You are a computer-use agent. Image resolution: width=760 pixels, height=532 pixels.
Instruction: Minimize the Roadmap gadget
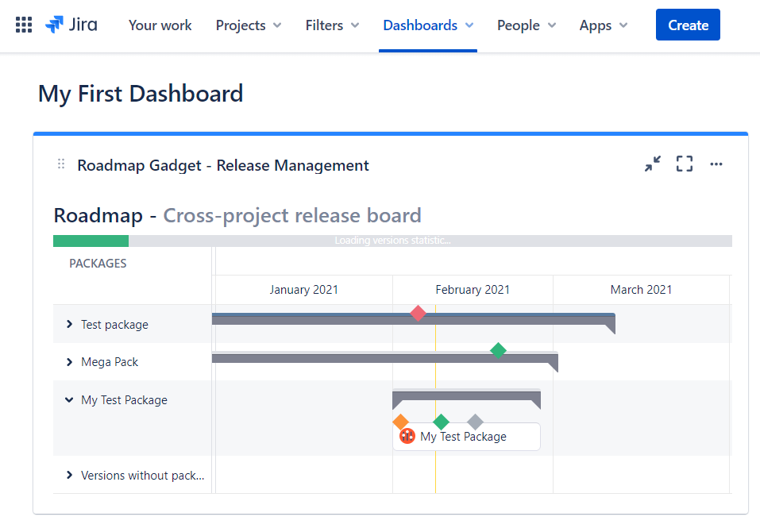coord(653,164)
